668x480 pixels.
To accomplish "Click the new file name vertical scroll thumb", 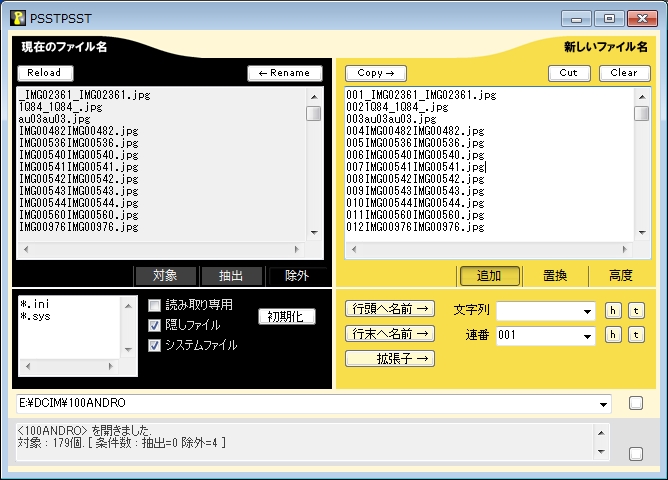I will (642, 114).
